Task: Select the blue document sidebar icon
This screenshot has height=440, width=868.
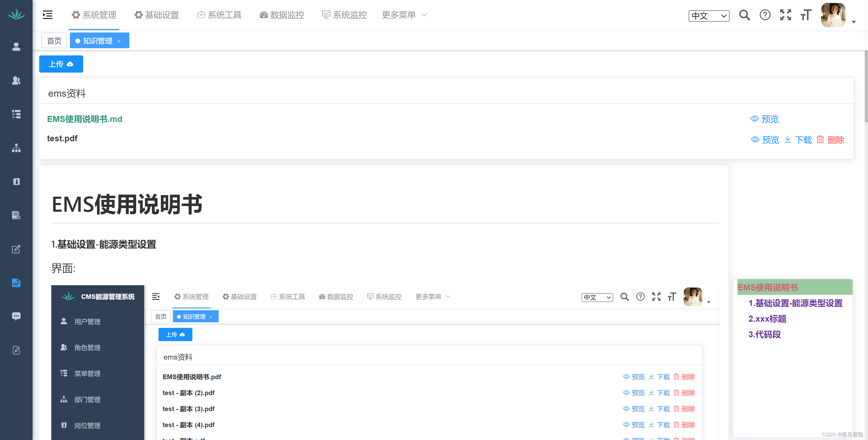Action: pos(16,283)
